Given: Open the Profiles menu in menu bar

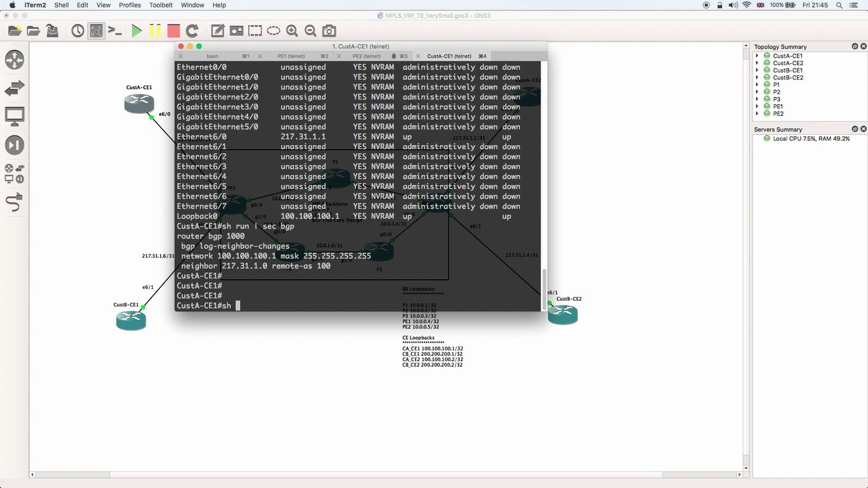Looking at the screenshot, I should click(130, 5).
